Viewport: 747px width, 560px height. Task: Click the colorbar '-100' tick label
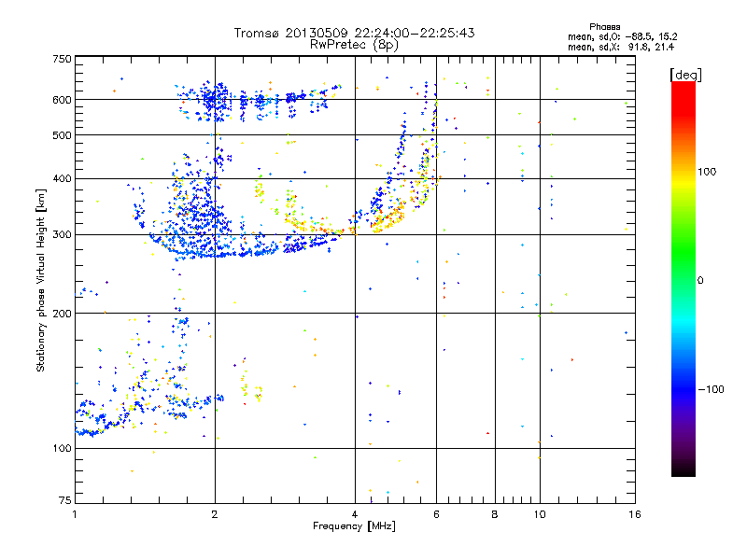[711, 389]
